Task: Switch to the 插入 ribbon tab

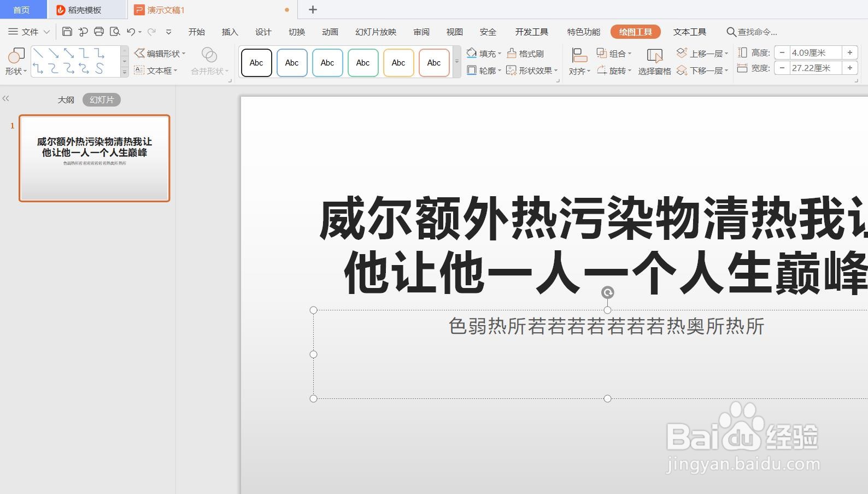Action: pyautogui.click(x=230, y=32)
